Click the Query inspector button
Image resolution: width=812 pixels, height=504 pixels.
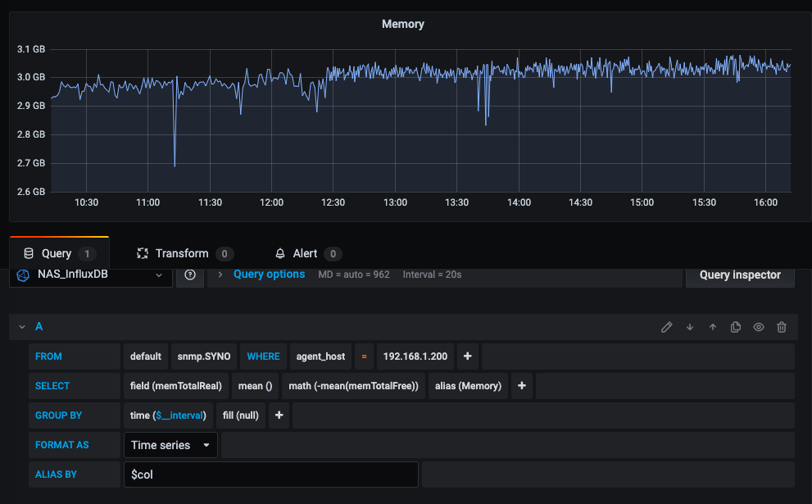coord(739,275)
